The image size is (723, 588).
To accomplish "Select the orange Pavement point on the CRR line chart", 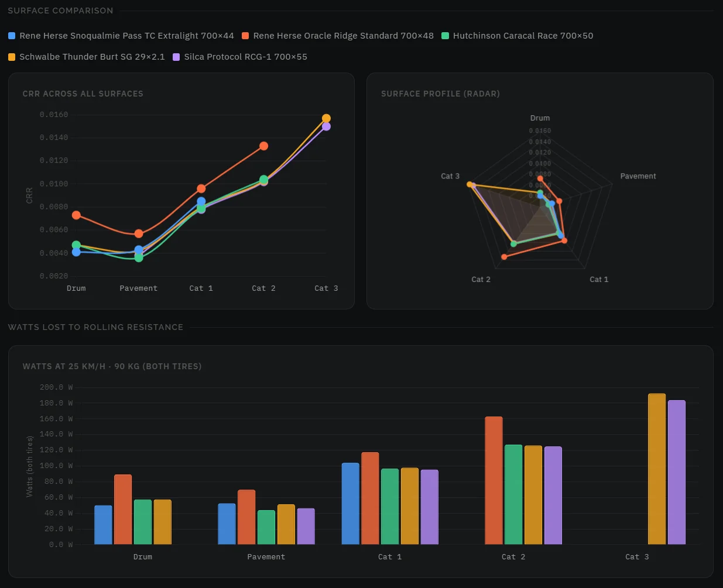I will (139, 233).
